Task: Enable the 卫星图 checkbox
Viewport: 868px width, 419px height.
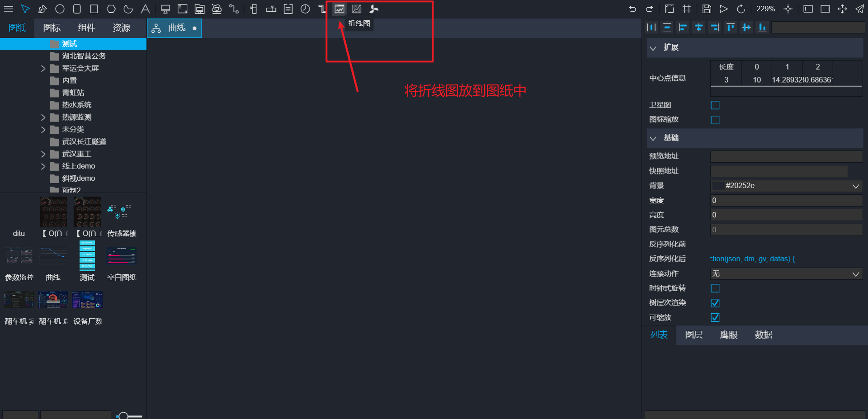Action: tap(715, 105)
